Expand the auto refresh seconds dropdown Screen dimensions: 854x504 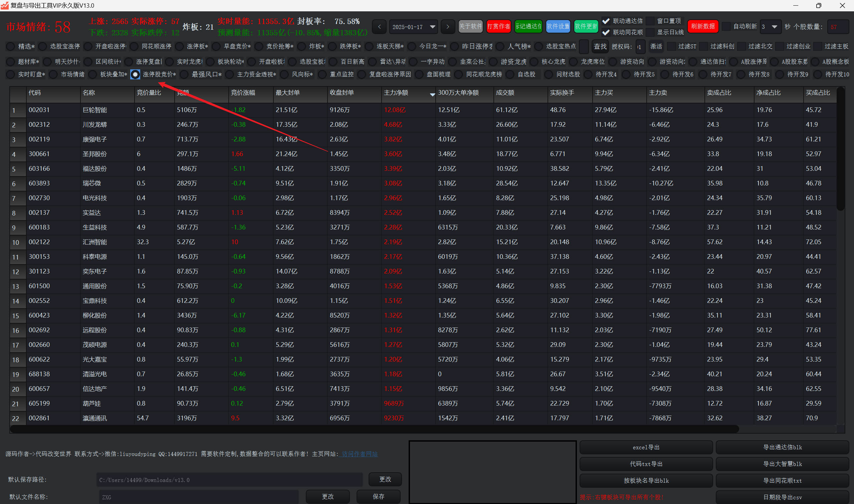pos(774,27)
